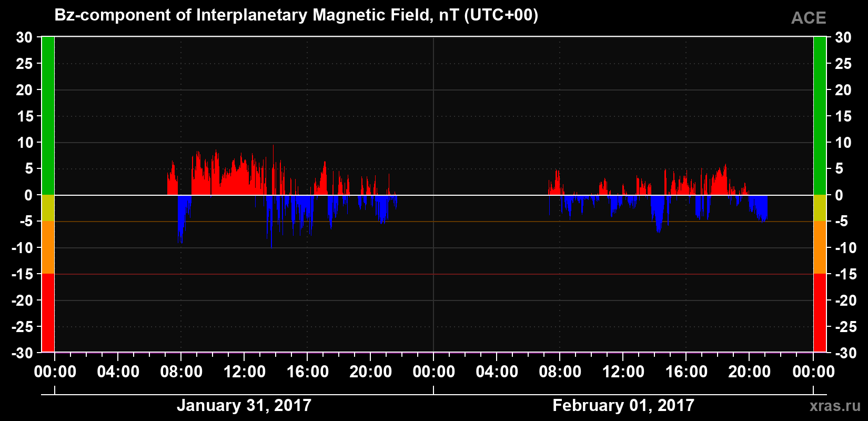Click the orange band on the left color scale
The width and height of the screenshot is (868, 421).
pyautogui.click(x=48, y=247)
